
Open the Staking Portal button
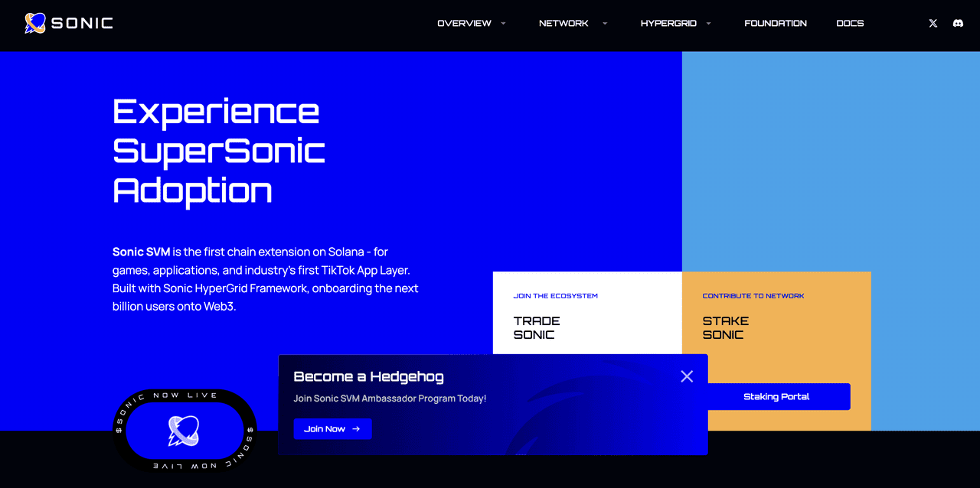coord(776,397)
